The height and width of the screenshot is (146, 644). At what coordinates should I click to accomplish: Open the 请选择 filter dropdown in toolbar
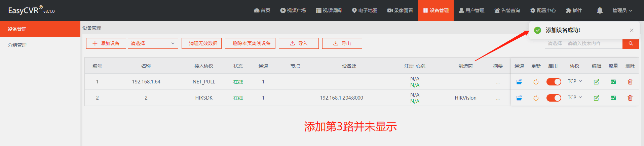(153, 43)
